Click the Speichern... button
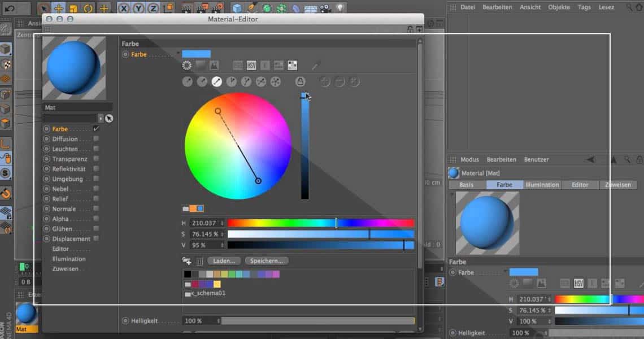This screenshot has width=644, height=339. pos(267,261)
